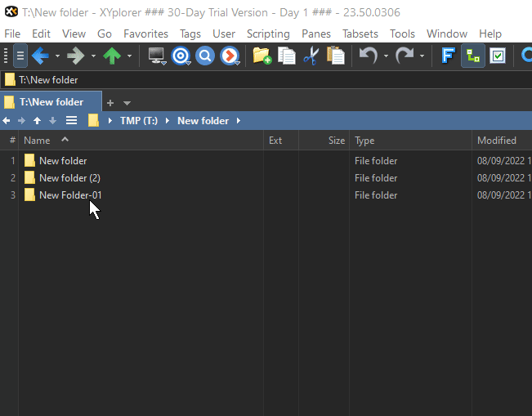The image size is (532, 416).
Task: Click TMP (T:) in breadcrumb bar
Action: pos(138,121)
